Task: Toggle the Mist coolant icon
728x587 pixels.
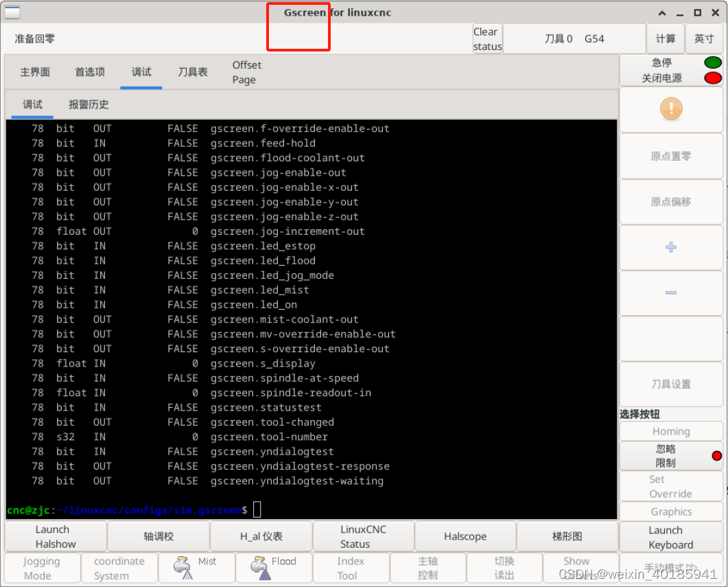Action: (183, 567)
